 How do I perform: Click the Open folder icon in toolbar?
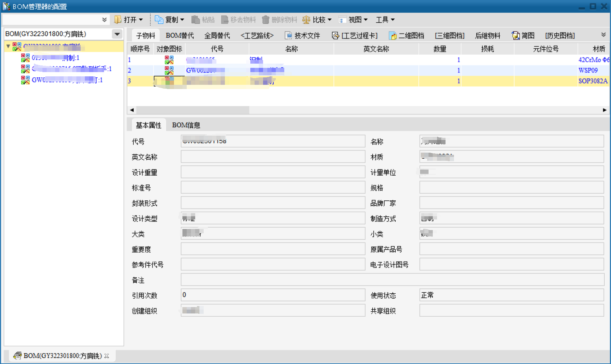118,20
